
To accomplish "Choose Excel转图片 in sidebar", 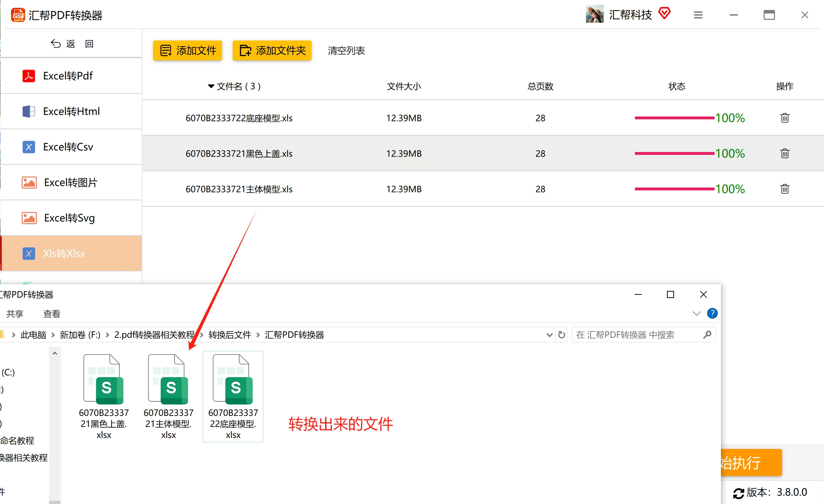I will pos(71,182).
